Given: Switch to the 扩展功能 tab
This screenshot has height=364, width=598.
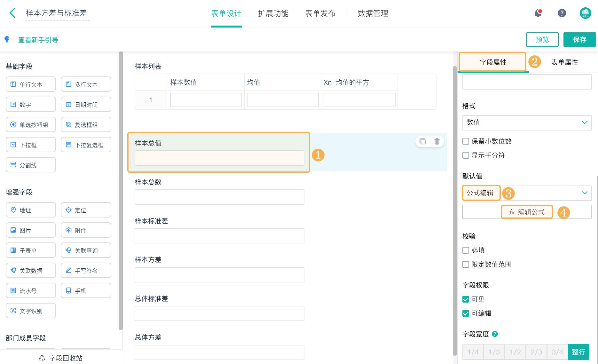Looking at the screenshot, I should click(x=273, y=13).
